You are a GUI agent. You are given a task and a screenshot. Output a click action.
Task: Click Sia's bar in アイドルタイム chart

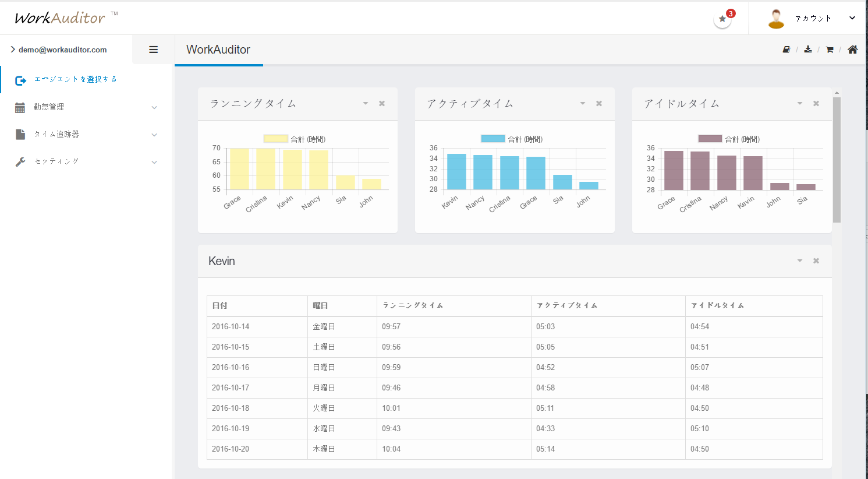(x=806, y=187)
